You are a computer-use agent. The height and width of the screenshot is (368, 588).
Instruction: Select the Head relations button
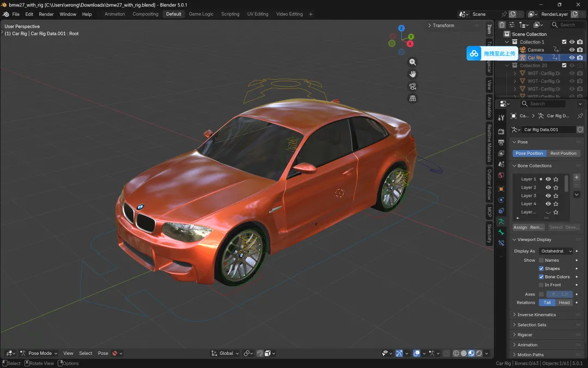(x=564, y=303)
